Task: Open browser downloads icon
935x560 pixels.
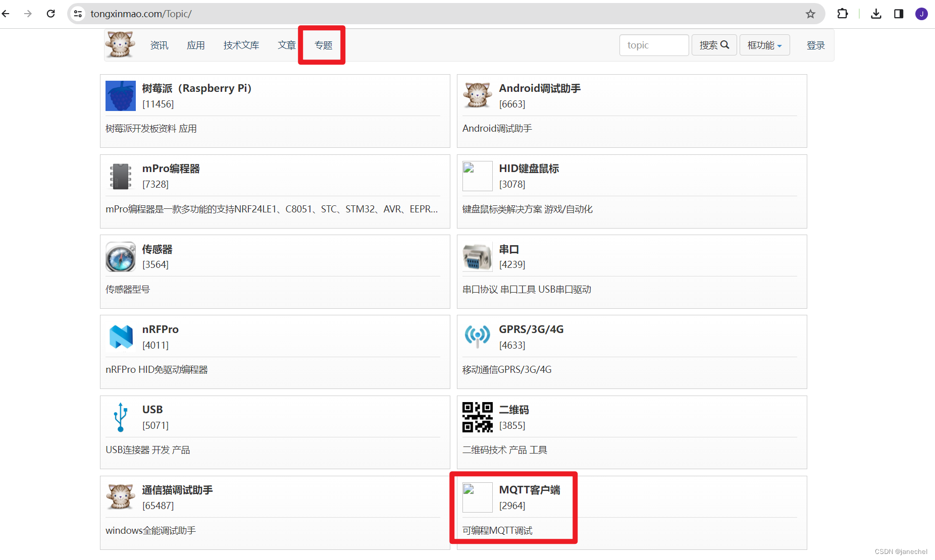Action: click(x=876, y=14)
